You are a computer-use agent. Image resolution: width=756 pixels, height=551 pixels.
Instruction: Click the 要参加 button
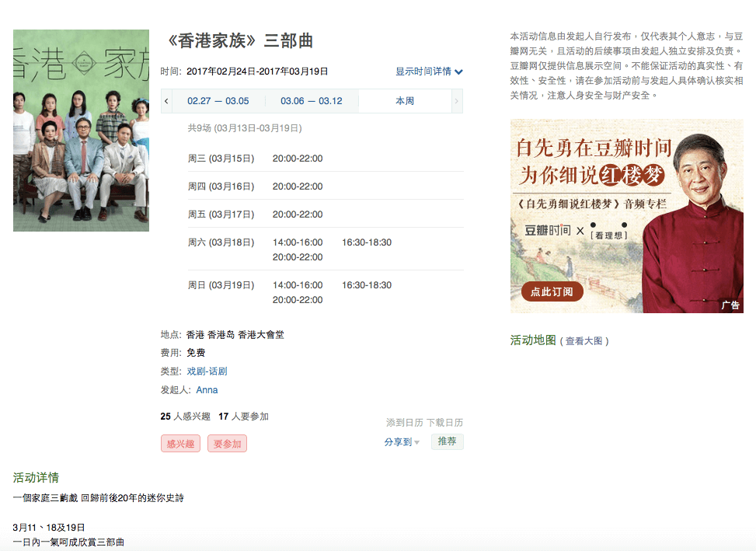pyautogui.click(x=228, y=444)
